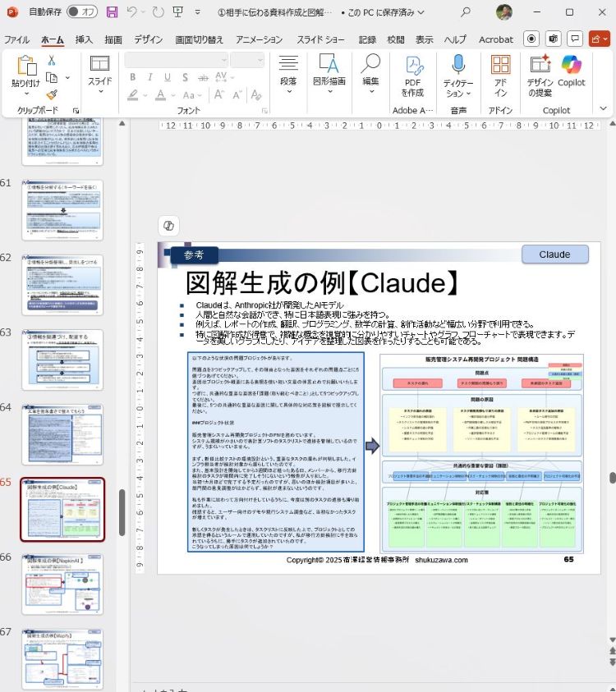Click the Copilot icon above the slide
Viewport: 616px width, 692px height.
(x=168, y=226)
